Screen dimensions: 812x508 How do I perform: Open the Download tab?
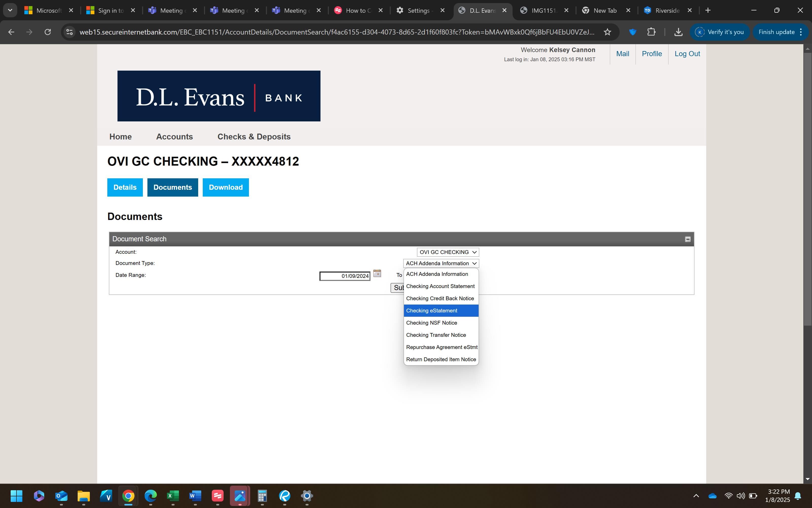(226, 187)
